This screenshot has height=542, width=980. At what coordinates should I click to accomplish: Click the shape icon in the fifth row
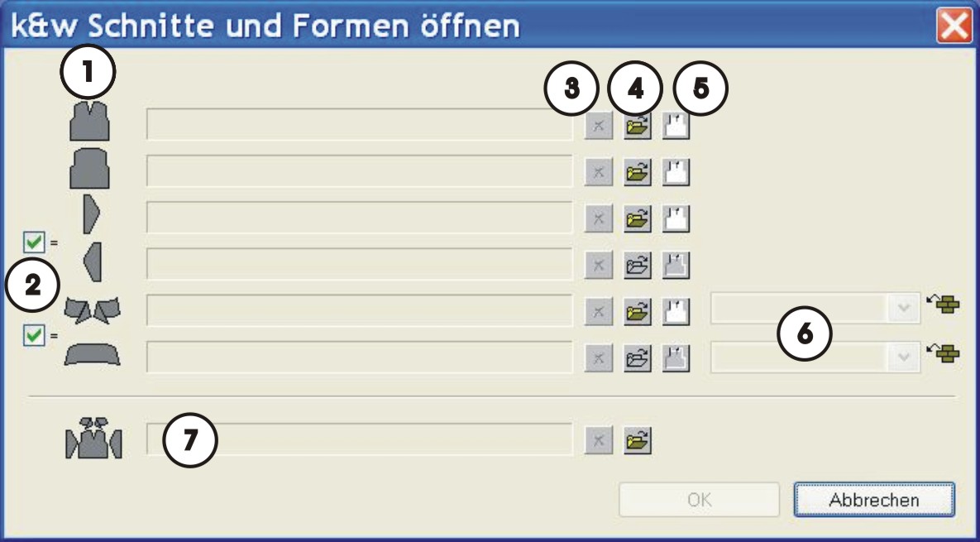coord(676,311)
